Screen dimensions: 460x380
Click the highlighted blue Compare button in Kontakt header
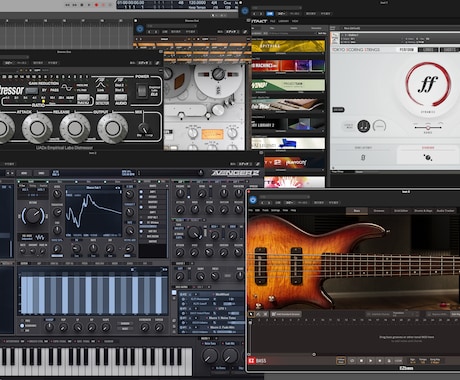[269, 14]
